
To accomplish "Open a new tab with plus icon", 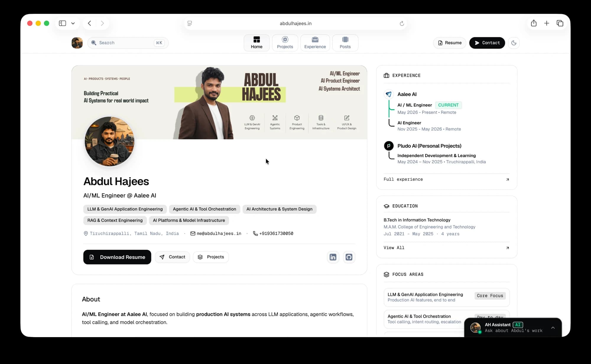I will click(x=547, y=23).
